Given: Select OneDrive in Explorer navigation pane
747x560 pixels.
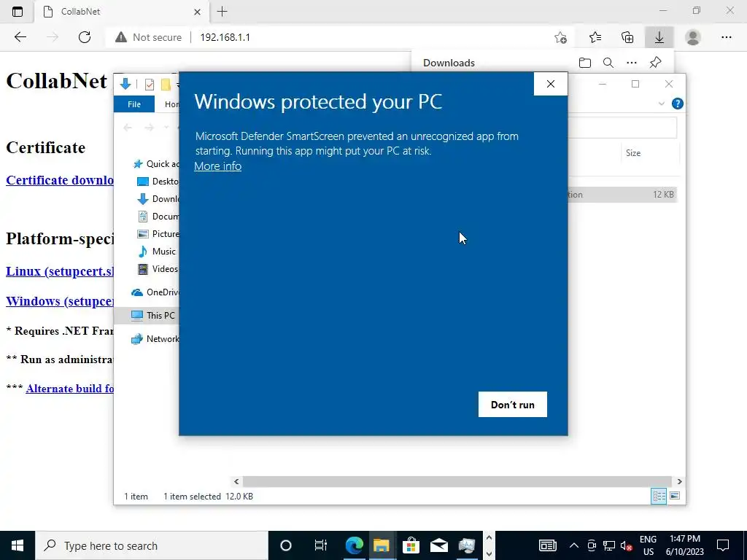Looking at the screenshot, I should point(155,292).
